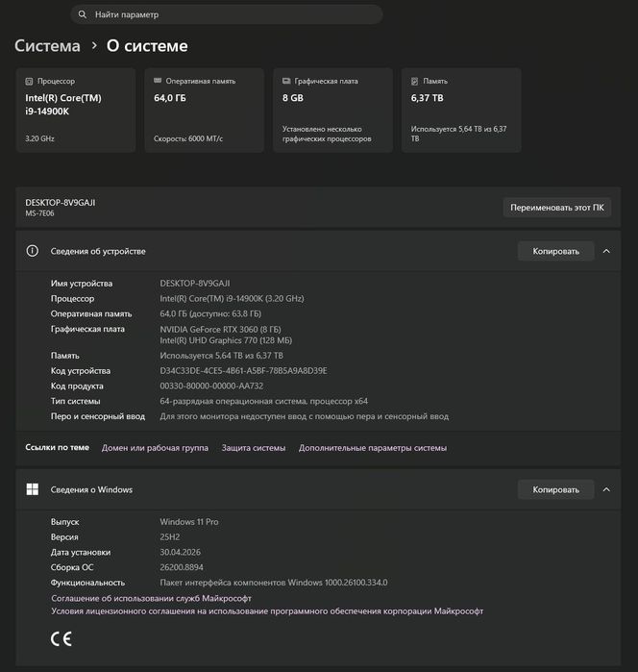Click '64,0 ГБ (доступно: 63,8 ГБ)' value
The width and height of the screenshot is (638, 672).
click(x=210, y=313)
